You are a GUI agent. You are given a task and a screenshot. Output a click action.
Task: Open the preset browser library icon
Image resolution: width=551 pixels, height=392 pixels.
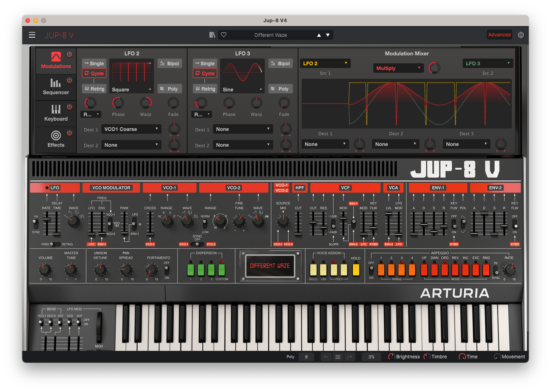[212, 35]
